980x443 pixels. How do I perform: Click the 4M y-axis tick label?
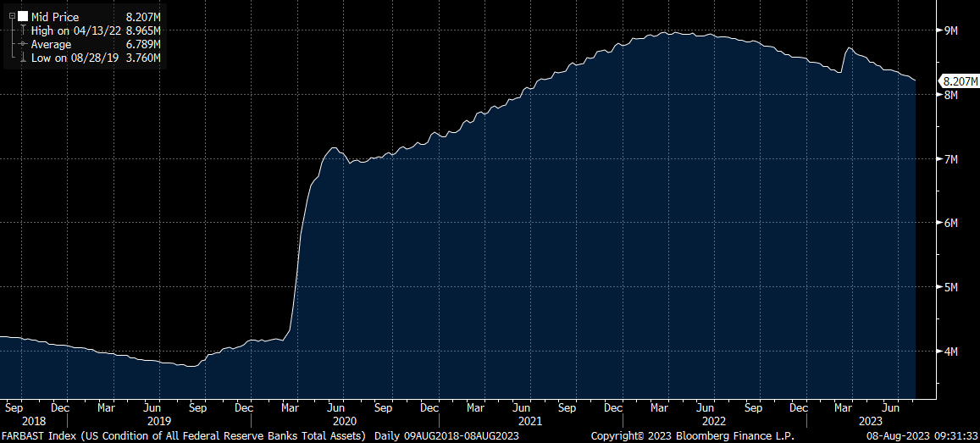coord(950,352)
